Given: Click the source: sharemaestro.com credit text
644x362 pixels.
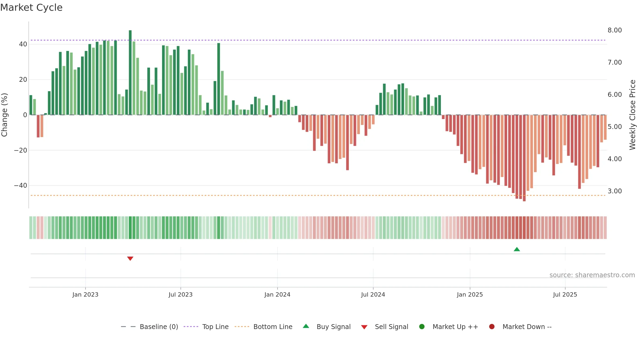Looking at the screenshot, I should click(x=592, y=275).
